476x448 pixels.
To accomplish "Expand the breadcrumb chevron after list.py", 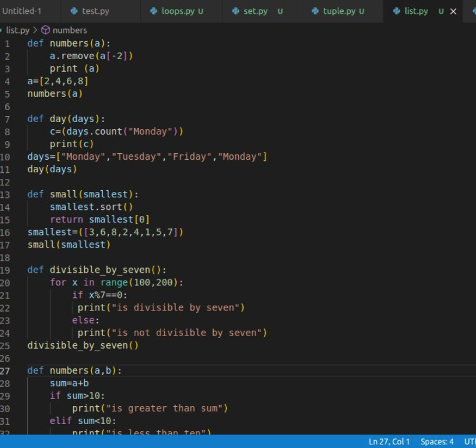I will coord(35,30).
